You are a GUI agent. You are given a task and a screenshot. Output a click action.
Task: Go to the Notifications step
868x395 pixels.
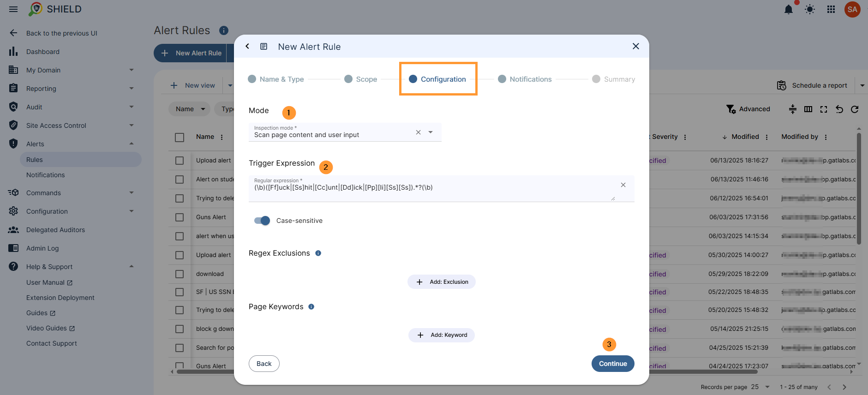coord(525,79)
